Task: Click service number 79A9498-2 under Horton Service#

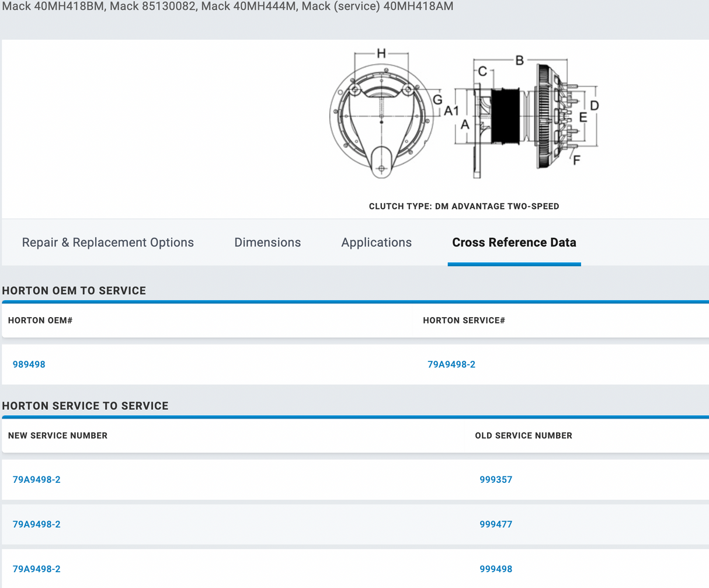Action: point(452,364)
